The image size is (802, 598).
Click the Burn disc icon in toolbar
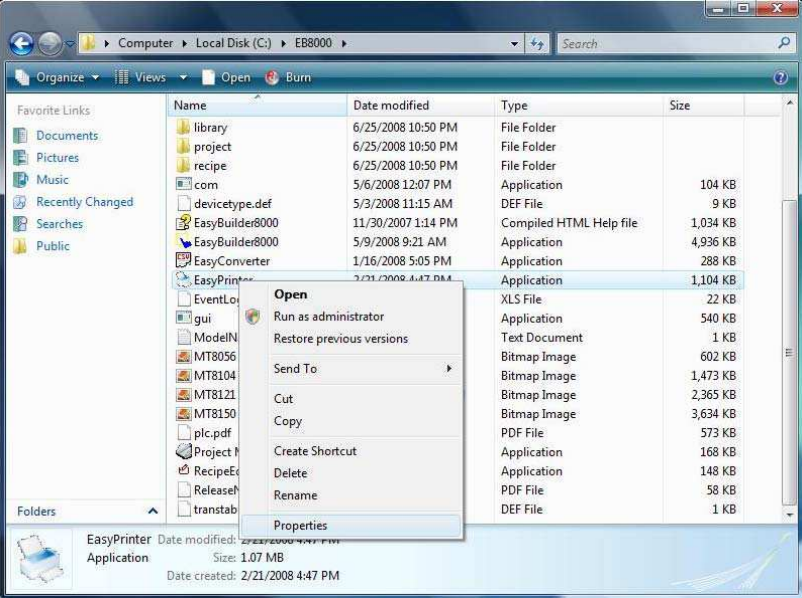click(272, 77)
